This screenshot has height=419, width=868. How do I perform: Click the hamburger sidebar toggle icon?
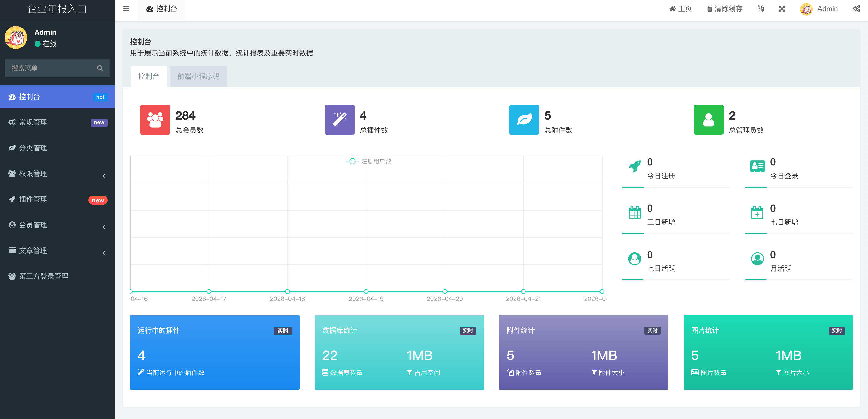(126, 9)
